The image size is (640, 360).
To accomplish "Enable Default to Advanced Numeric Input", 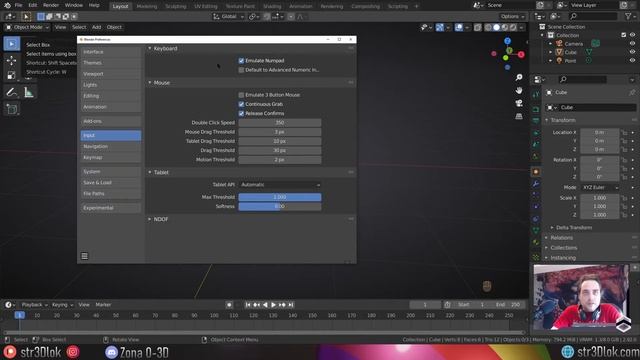I will click(241, 70).
